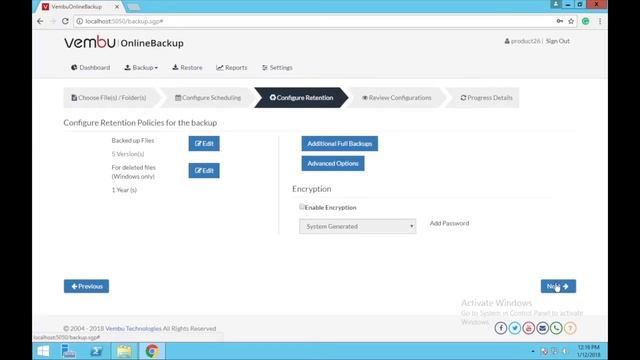Select the Review Configurations step
The image size is (640, 360).
396,98
